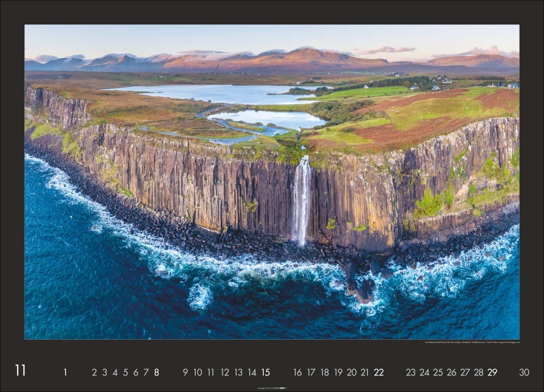Viewport: 544px width, 392px height.
Task: Click the month number 11
Action: pyautogui.click(x=20, y=371)
